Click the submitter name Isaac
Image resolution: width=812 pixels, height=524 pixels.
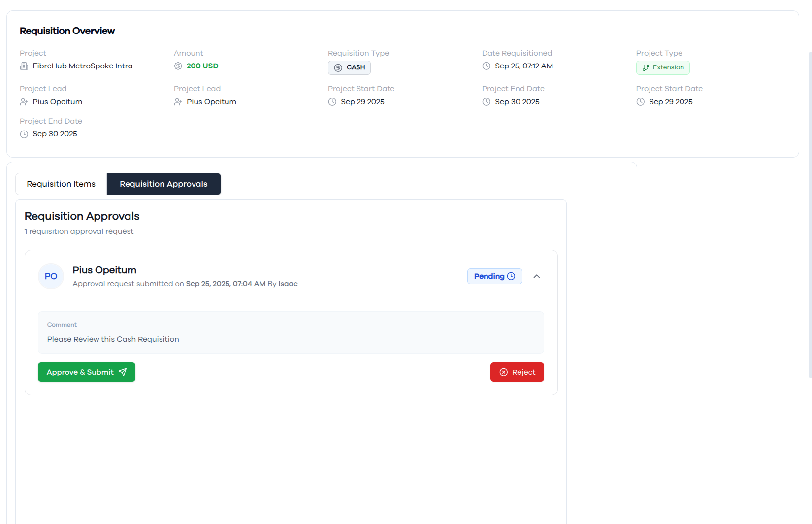pos(288,284)
